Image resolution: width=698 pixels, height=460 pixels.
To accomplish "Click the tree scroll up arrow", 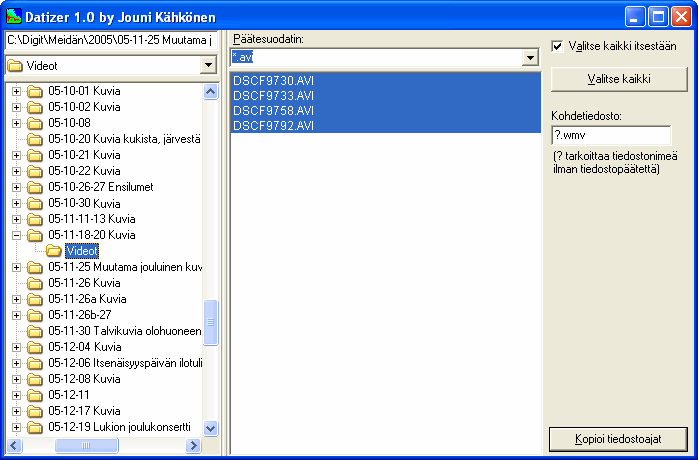I will click(211, 92).
